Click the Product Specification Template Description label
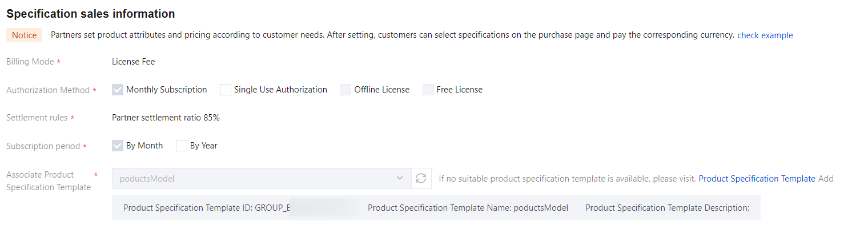This screenshot has width=868, height=229. [x=667, y=208]
